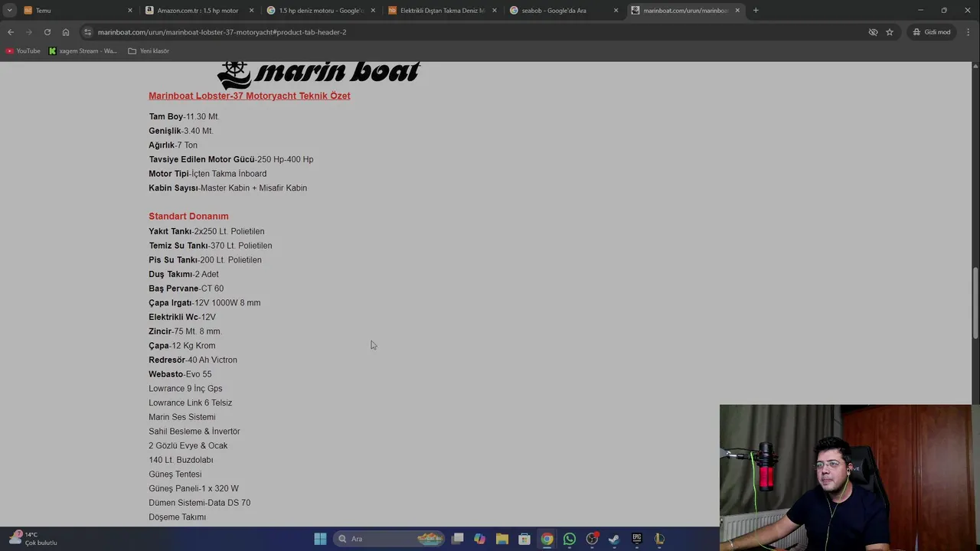Click Yakıt Tankı-2x250 Lt. Polietilen text
Image resolution: width=980 pixels, height=551 pixels.
pos(207,231)
